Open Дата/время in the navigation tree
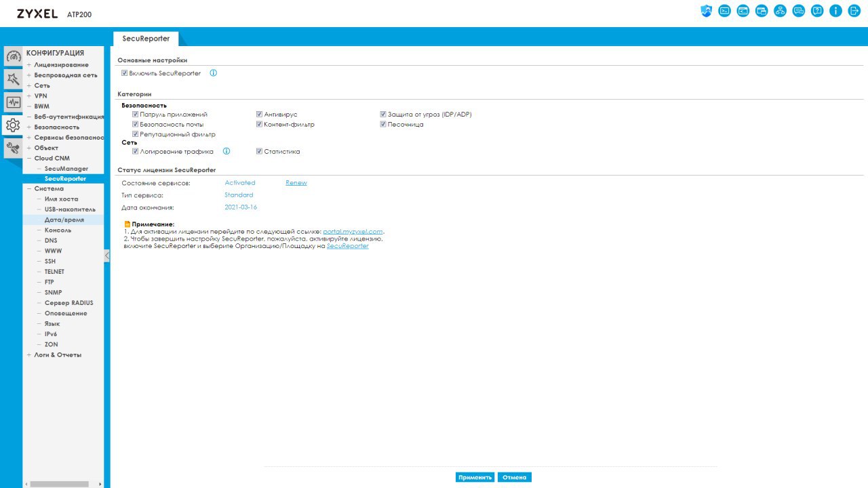The width and height of the screenshot is (868, 488). tap(64, 220)
